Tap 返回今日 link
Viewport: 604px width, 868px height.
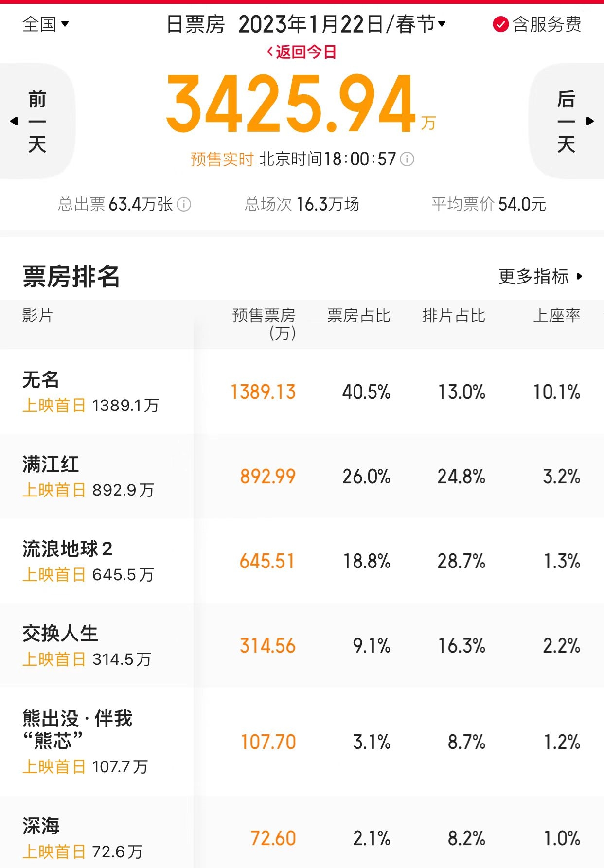pyautogui.click(x=302, y=52)
